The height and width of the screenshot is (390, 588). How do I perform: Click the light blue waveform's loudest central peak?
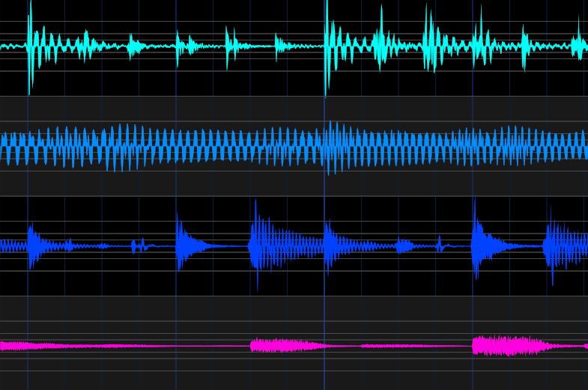[332, 146]
